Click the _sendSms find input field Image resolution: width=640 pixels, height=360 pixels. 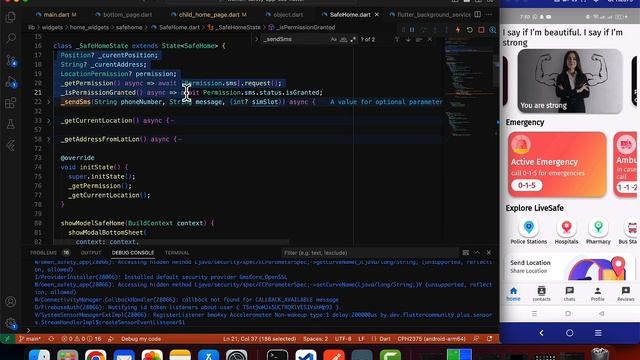click(296, 40)
